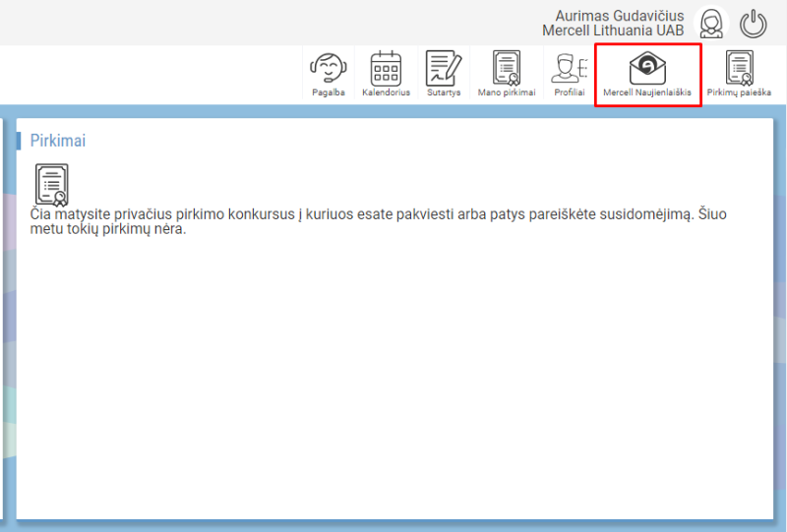787x532 pixels.
Task: Click the Pagalba text label
Action: 329,92
